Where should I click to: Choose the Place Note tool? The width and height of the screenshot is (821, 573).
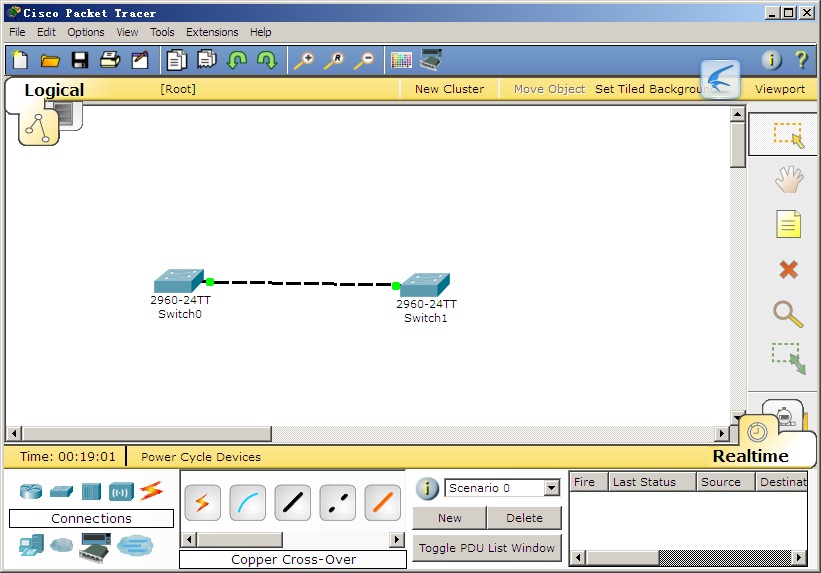789,224
